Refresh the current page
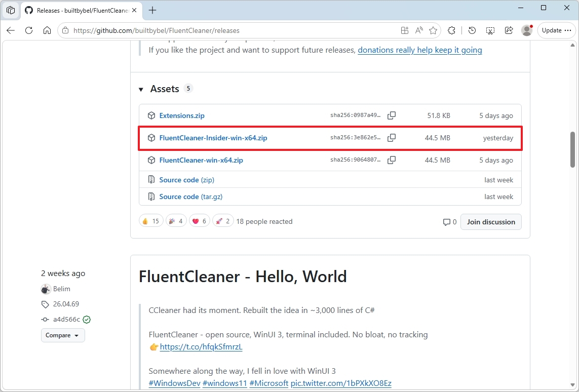This screenshot has width=579, height=392. pyautogui.click(x=29, y=30)
